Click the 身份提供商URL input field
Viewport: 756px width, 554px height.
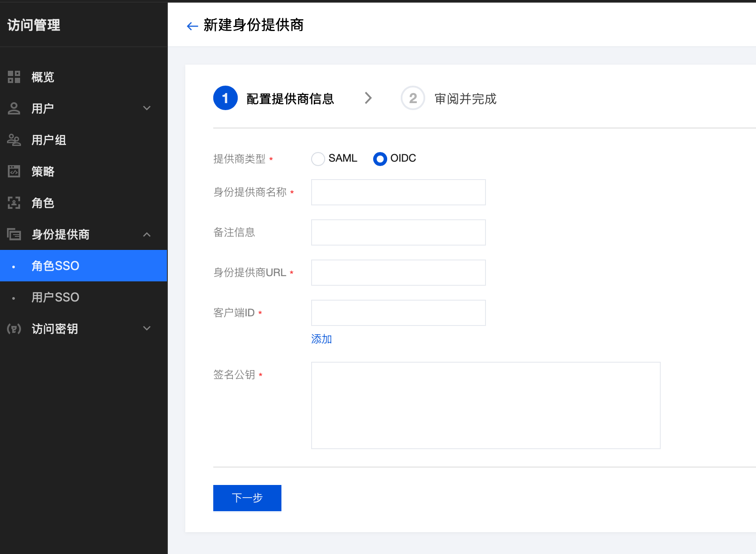tap(399, 273)
